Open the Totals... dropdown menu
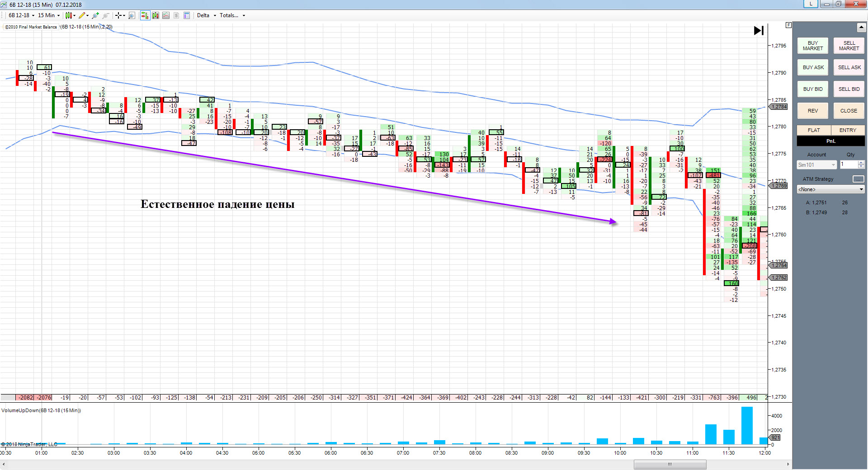Viewport: 868px width, 470px height. click(x=232, y=15)
